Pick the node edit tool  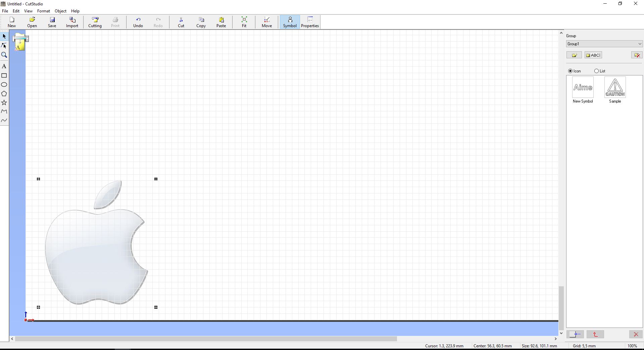pos(4,46)
